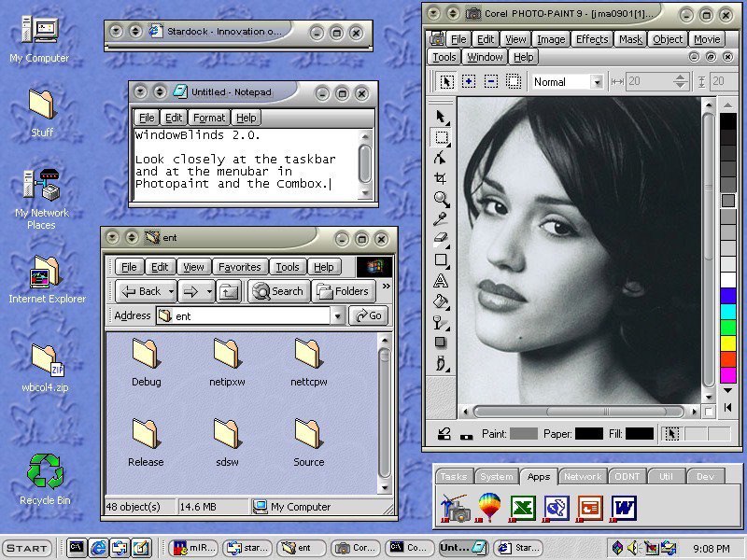Select the netipxw folder

(227, 362)
